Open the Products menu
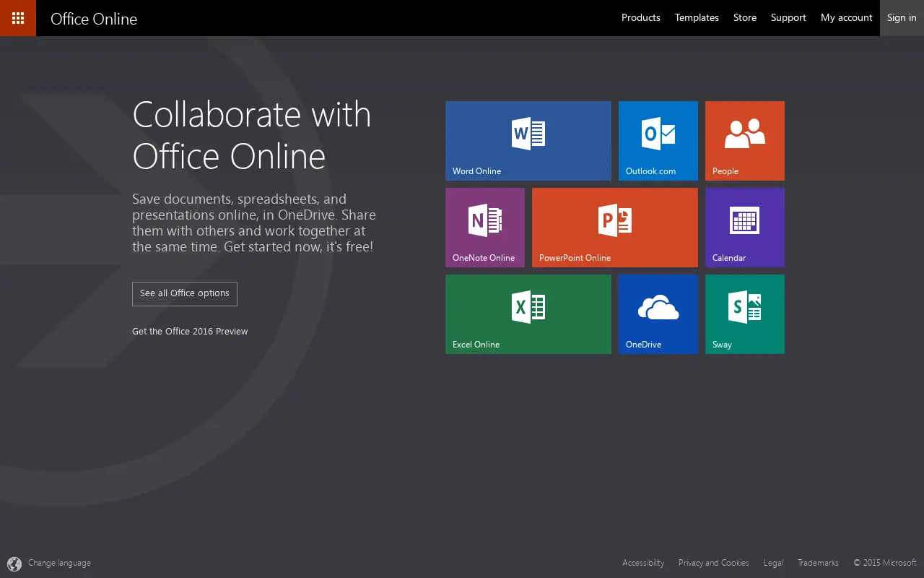The width and height of the screenshot is (924, 578). pyautogui.click(x=641, y=18)
